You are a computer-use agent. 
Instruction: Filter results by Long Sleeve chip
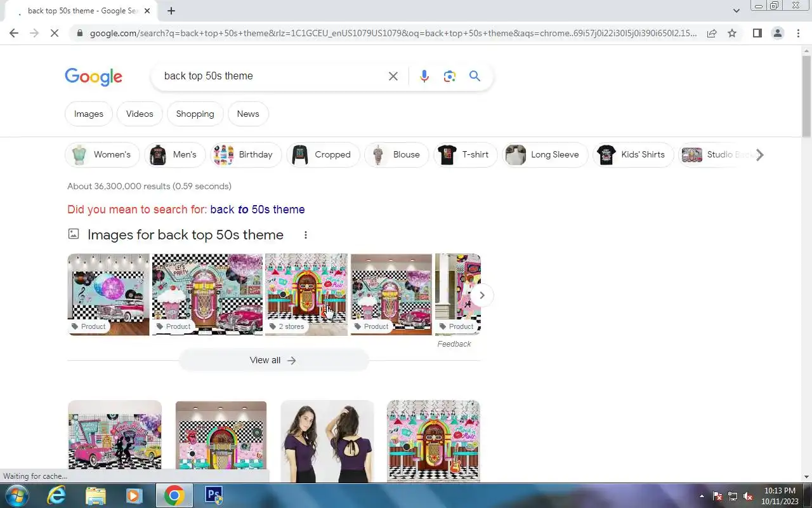click(545, 154)
